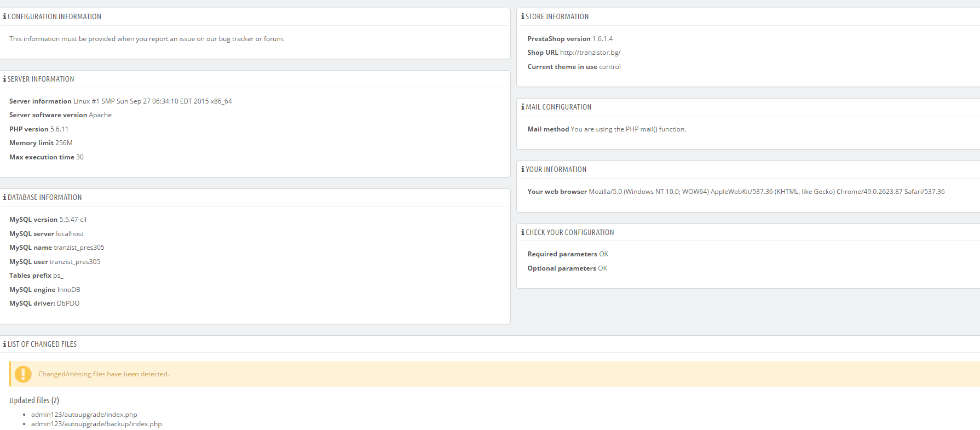Viewport: 980px width, 430px height.
Task: Click the info icon beside List of Changed Files
Action: (4, 344)
